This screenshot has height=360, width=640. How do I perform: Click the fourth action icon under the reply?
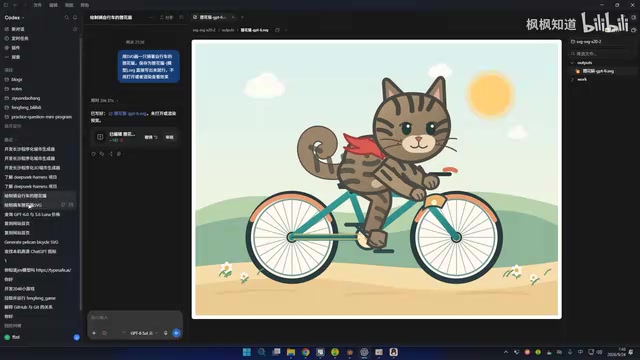click(x=119, y=154)
